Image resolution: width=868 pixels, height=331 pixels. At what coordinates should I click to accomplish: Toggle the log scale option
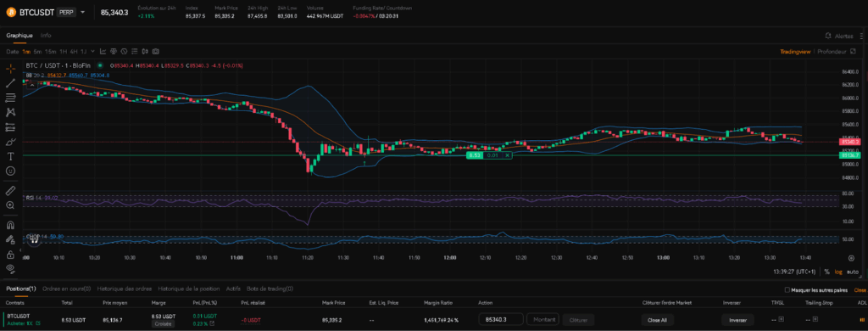(x=838, y=272)
